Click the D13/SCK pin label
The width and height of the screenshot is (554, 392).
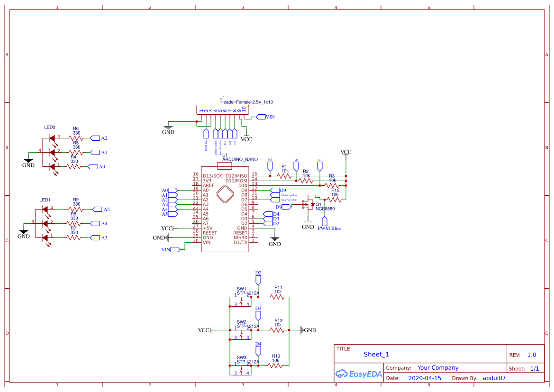[212, 176]
